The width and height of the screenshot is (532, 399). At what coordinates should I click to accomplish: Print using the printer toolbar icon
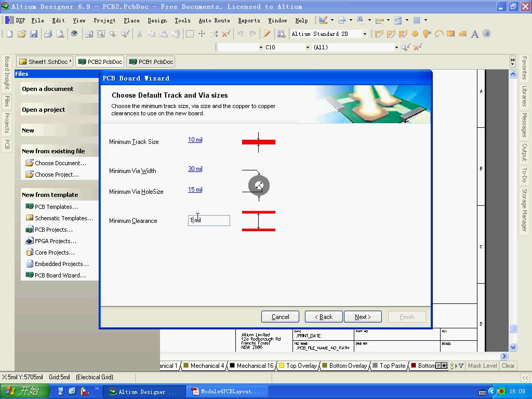click(x=48, y=34)
